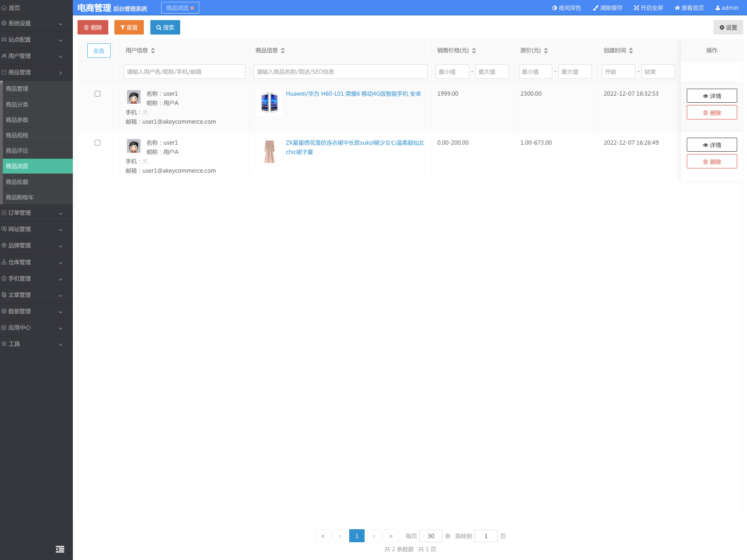Close the 商品浏览 tab with x icon
747x560 pixels.
click(x=192, y=8)
